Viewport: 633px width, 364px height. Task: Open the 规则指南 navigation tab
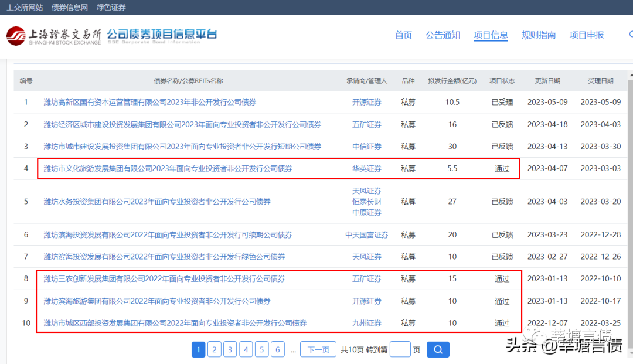tap(539, 35)
